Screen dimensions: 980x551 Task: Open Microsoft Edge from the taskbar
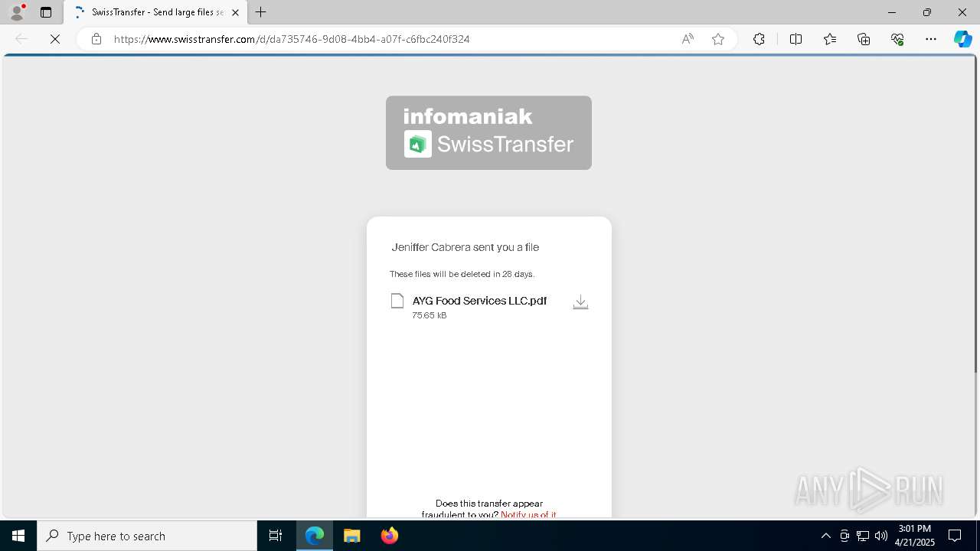(x=315, y=536)
